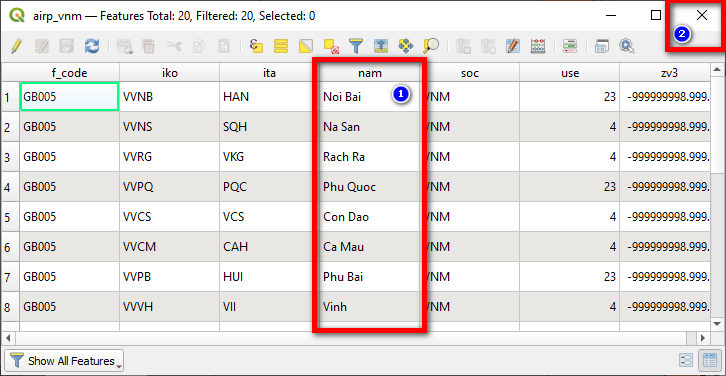Click the Cut scissors icon
This screenshot has height=376, width=726.
click(x=174, y=46)
